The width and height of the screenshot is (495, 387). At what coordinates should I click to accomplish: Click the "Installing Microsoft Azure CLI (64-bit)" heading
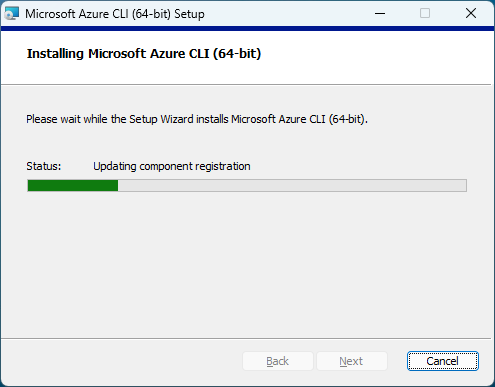click(x=144, y=54)
